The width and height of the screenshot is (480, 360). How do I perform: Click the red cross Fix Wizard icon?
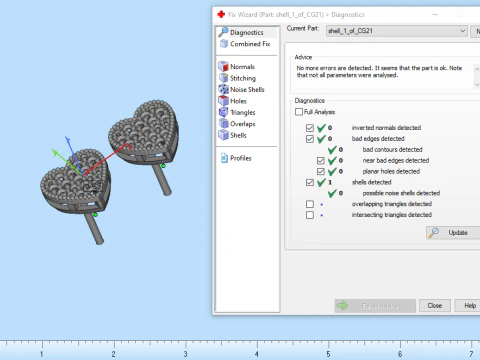pyautogui.click(x=221, y=14)
